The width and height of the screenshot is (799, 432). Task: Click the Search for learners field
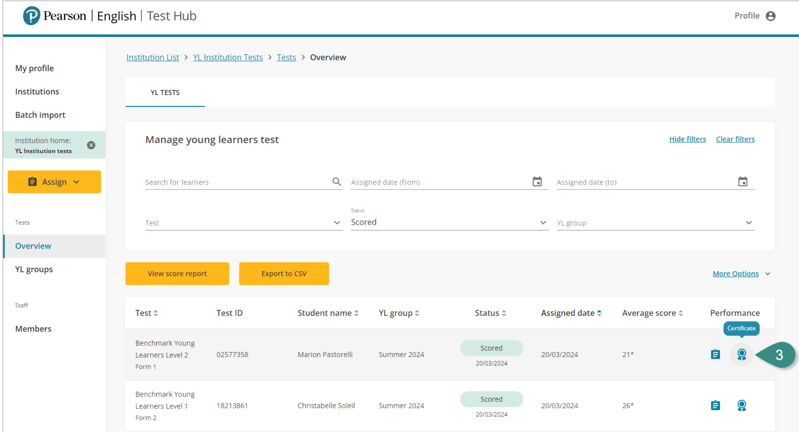click(x=236, y=182)
